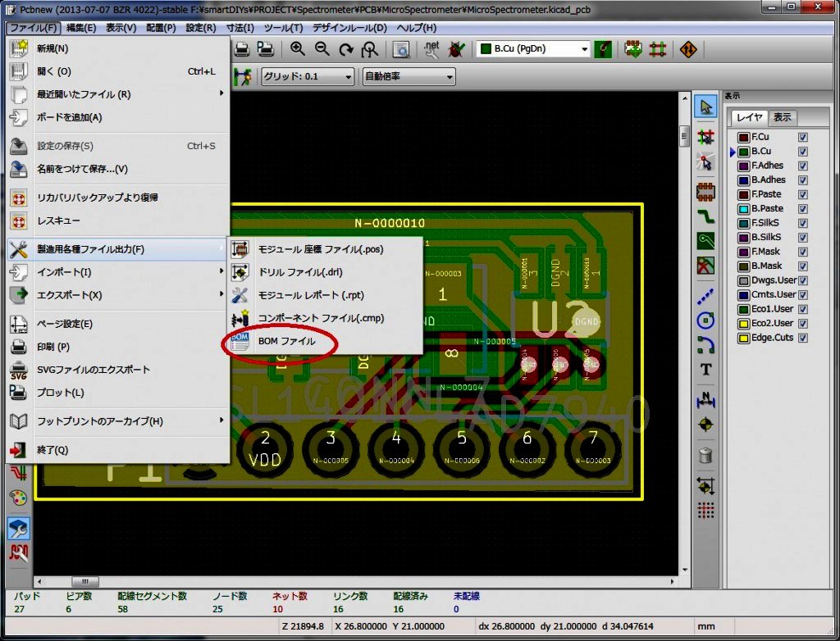Screen dimensions: 840x641
Task: Click the zoom in magnifier icon
Action: 298,49
